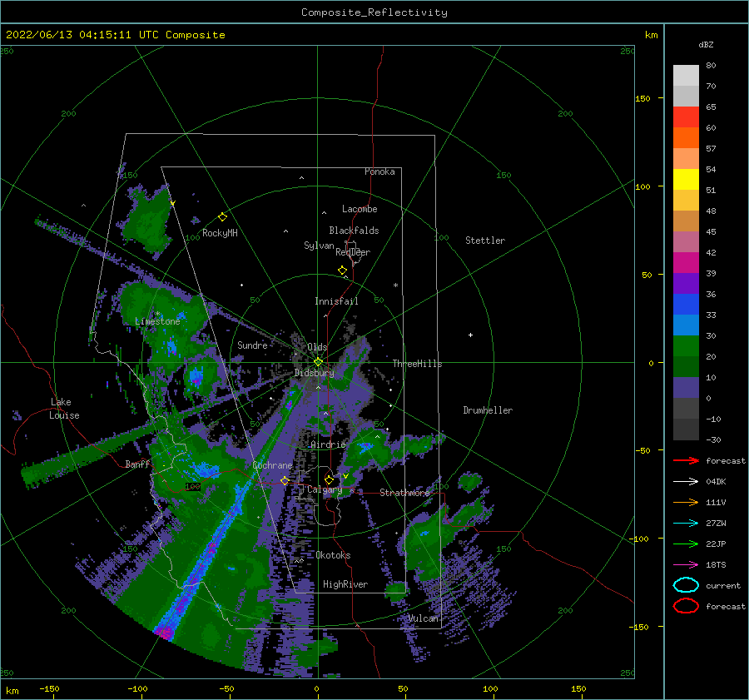Click the blue 33-36 dBZ swatch
The height and width of the screenshot is (700, 749).
(686, 304)
